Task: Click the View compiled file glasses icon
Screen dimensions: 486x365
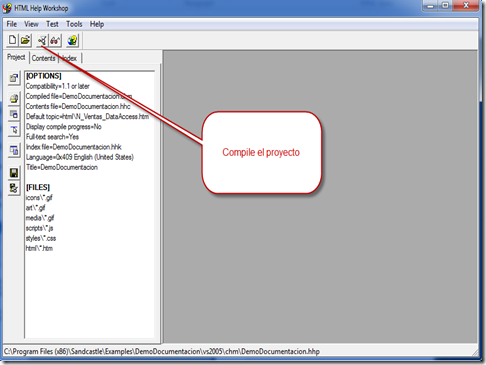Action: click(x=55, y=40)
